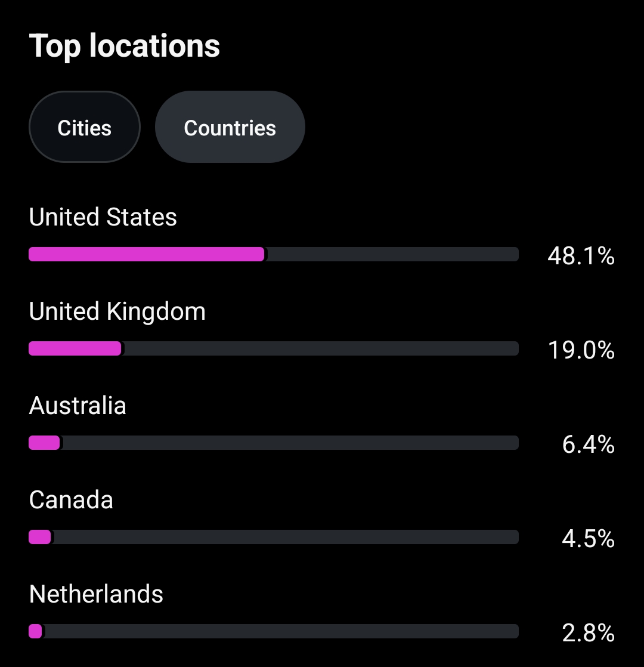
Task: Tap the Netherlands country label
Action: pos(96,594)
